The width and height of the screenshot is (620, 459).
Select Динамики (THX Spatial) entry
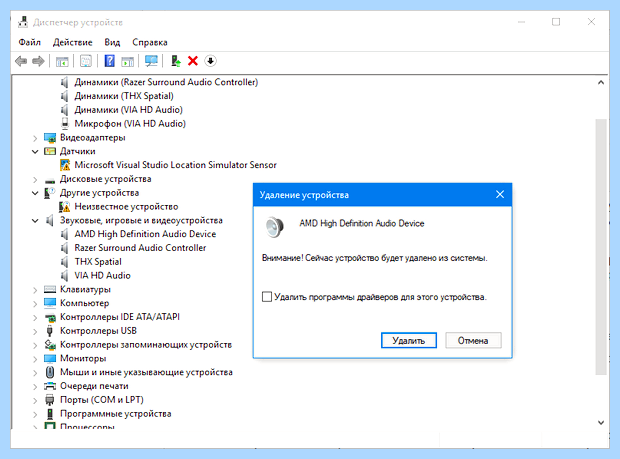click(124, 96)
